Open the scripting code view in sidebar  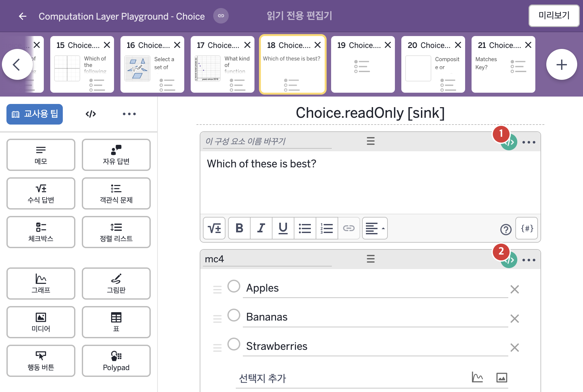point(91,114)
